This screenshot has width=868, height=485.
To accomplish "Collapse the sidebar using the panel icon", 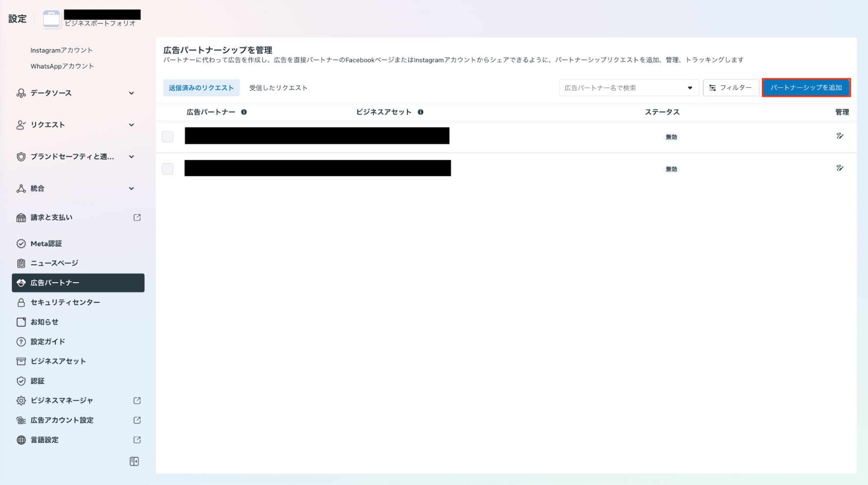I will (134, 462).
